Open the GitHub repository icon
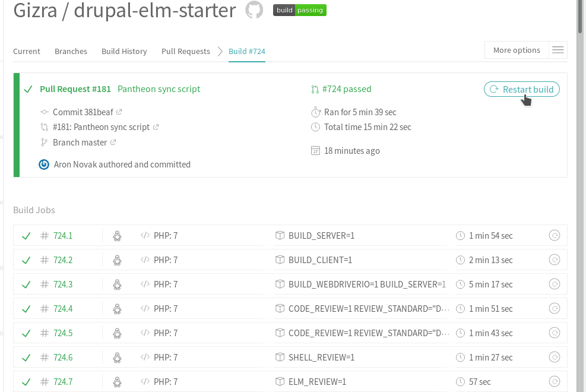Image resolution: width=586 pixels, height=392 pixels. (254, 10)
